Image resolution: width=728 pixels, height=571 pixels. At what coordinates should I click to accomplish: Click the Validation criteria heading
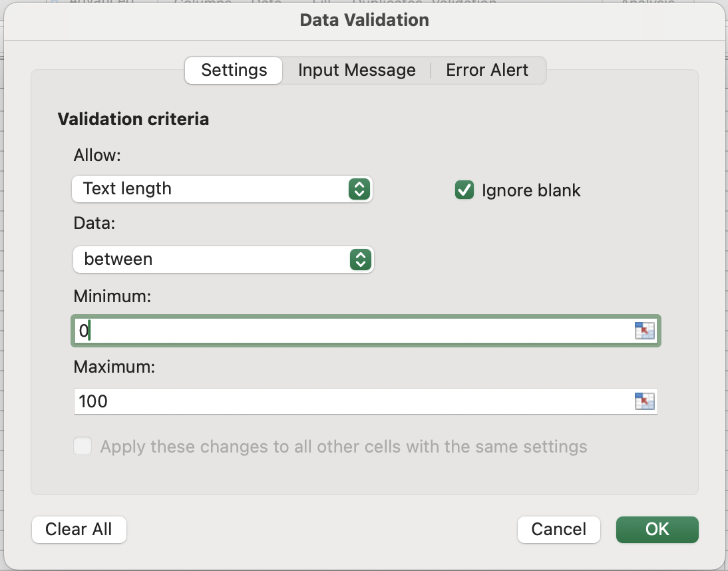133,119
